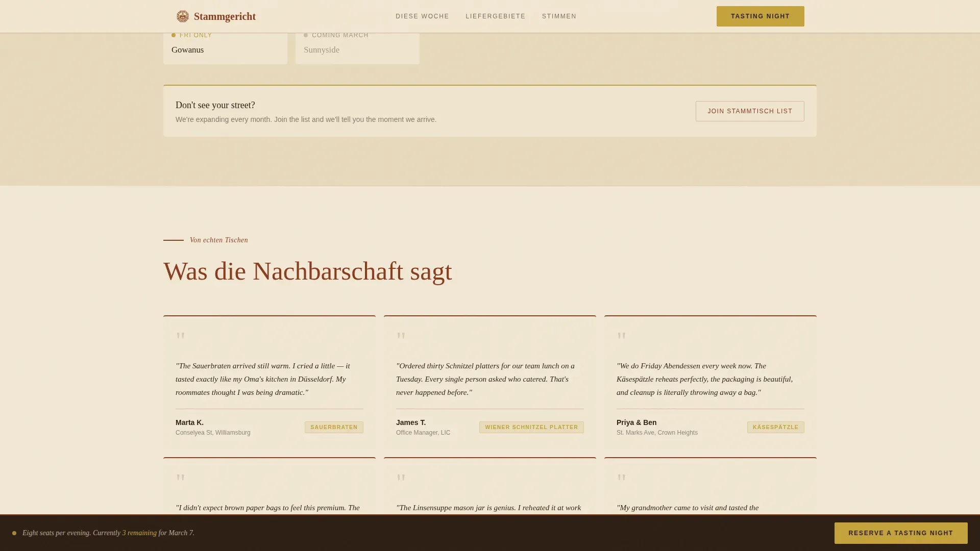Select the Gowanus delivery area card
The image size is (980, 551).
(x=225, y=48)
